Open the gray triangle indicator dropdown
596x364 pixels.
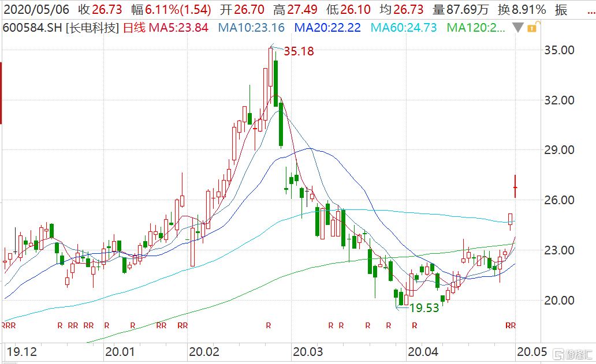click(517, 27)
